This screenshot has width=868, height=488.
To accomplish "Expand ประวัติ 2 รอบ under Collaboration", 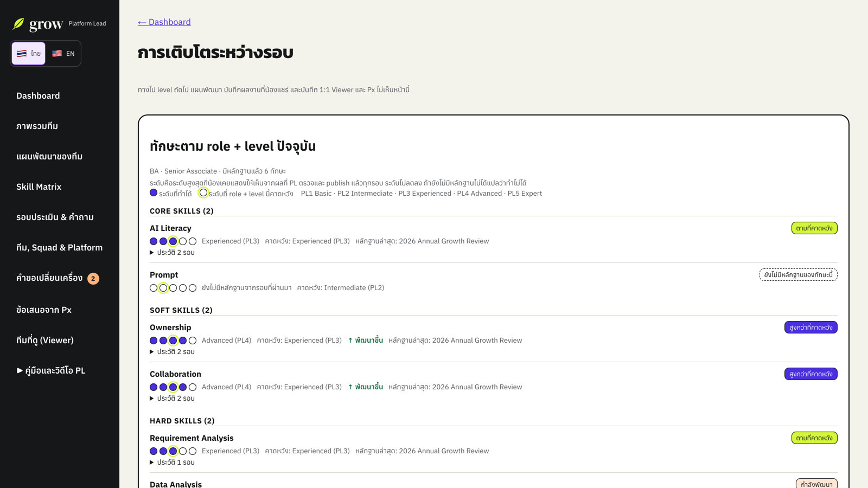I will pyautogui.click(x=172, y=399).
